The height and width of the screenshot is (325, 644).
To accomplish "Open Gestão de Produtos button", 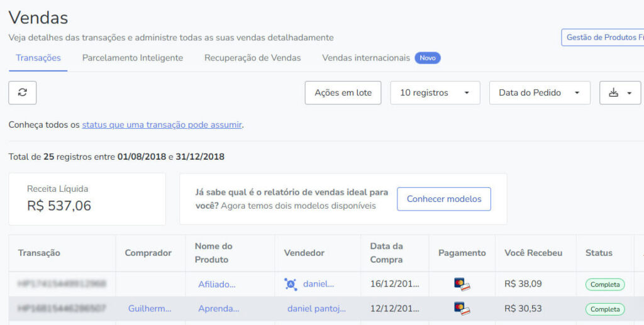I will 603,37.
